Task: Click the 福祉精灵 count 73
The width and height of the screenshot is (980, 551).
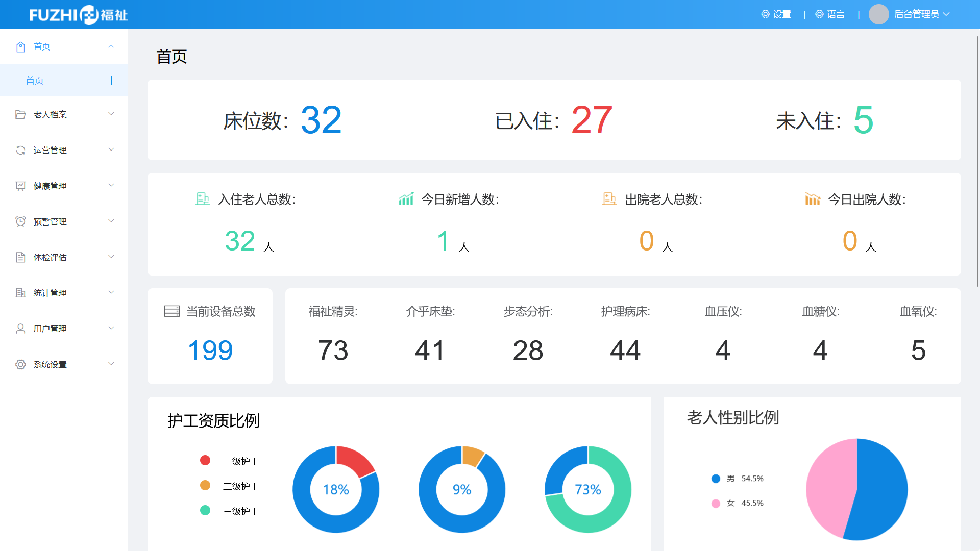Action: click(x=333, y=350)
